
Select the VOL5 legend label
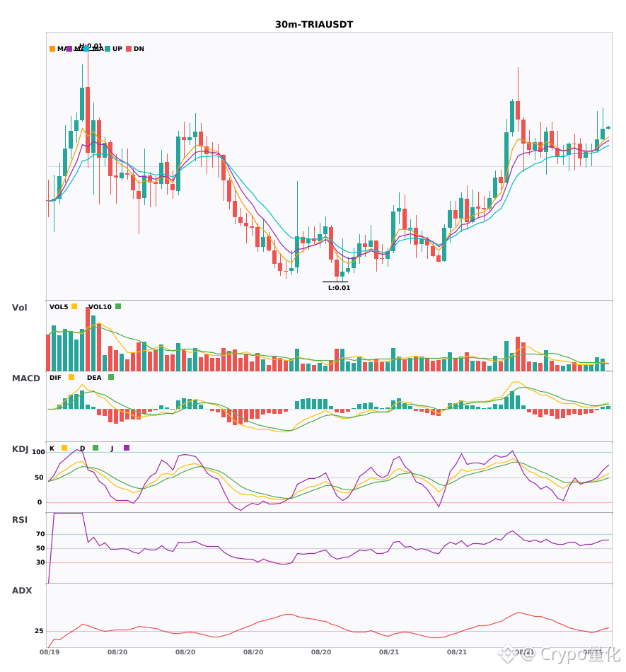pyautogui.click(x=59, y=307)
